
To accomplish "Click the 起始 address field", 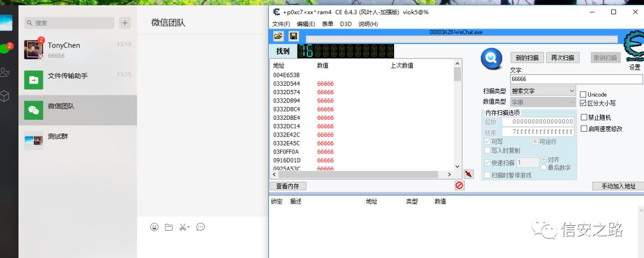I will click(x=538, y=122).
